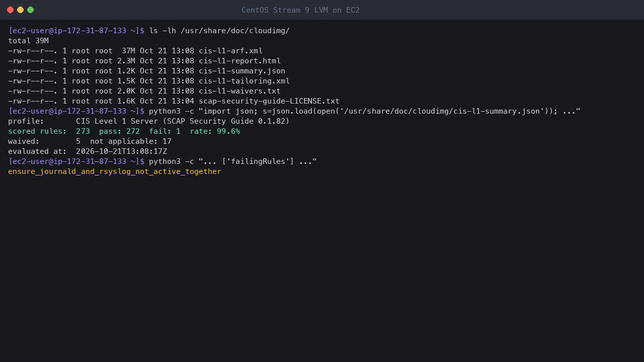Click the 2.3M file size value
The image size is (644, 362).
126,61
